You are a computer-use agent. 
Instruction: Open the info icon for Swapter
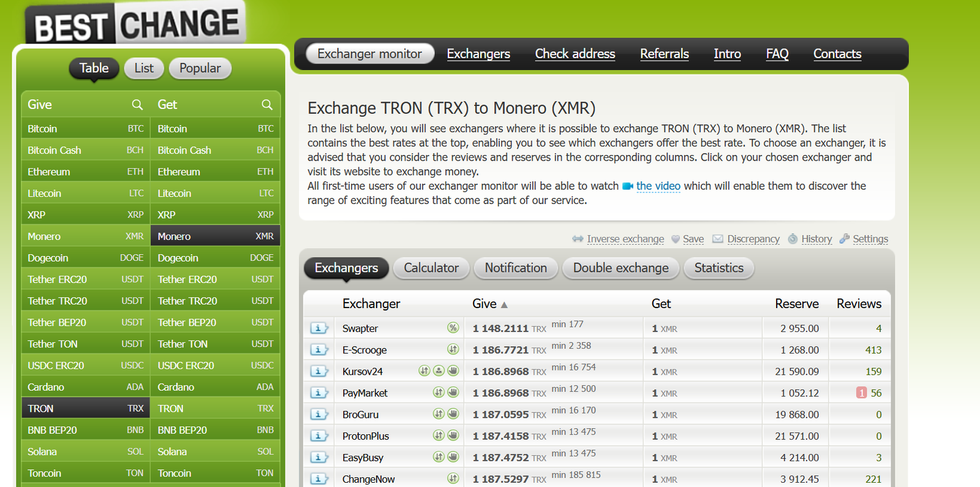[x=318, y=328]
